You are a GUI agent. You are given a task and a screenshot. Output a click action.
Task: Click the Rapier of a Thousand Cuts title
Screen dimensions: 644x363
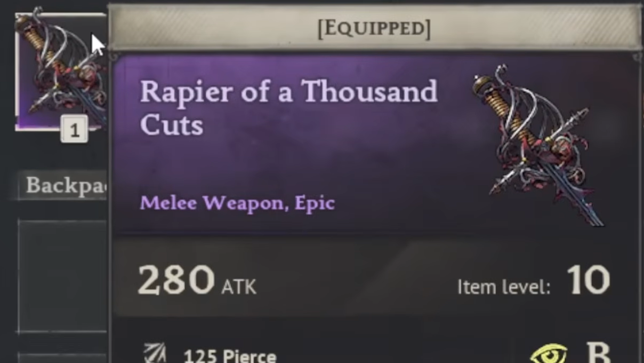pos(288,107)
